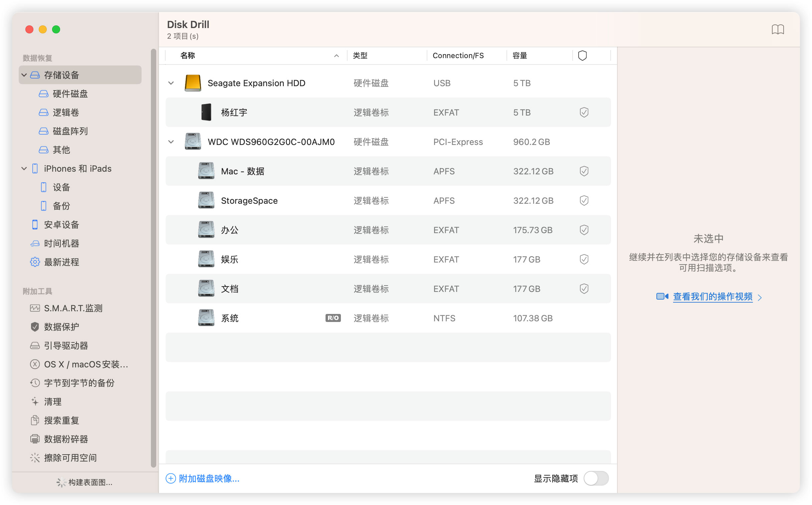The width and height of the screenshot is (812, 505).
Task: Toggle protection shield for 文档 volume
Action: click(584, 289)
